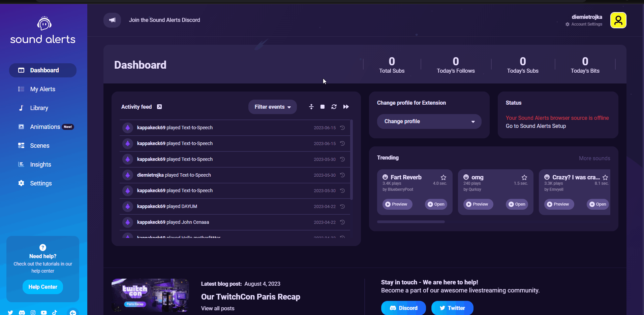Open the Library section
Image resolution: width=644 pixels, height=315 pixels.
(43, 108)
